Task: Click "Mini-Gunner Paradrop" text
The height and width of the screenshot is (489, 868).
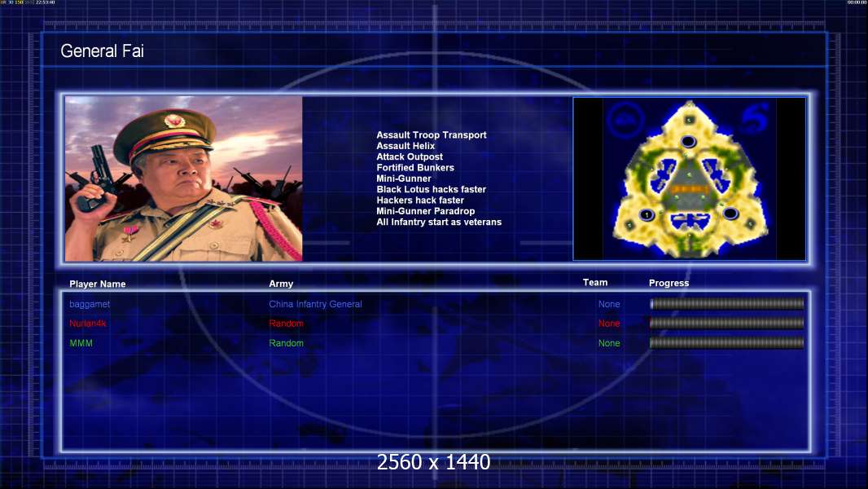Action: tap(425, 211)
